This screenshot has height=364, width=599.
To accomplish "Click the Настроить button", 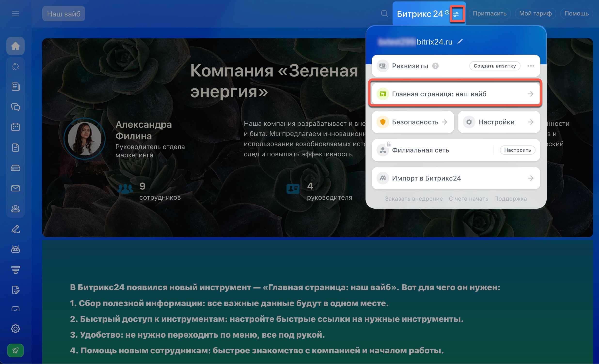I will (x=517, y=150).
